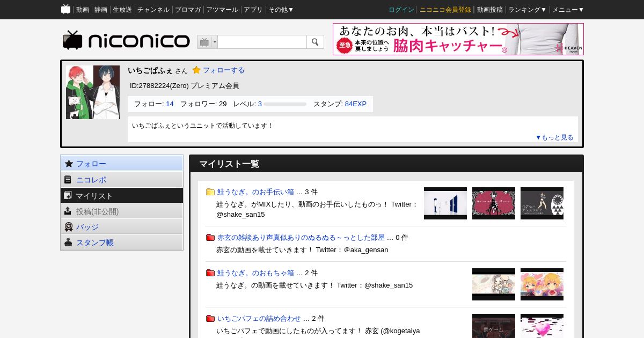Click stamp value 84EXP

(356, 104)
